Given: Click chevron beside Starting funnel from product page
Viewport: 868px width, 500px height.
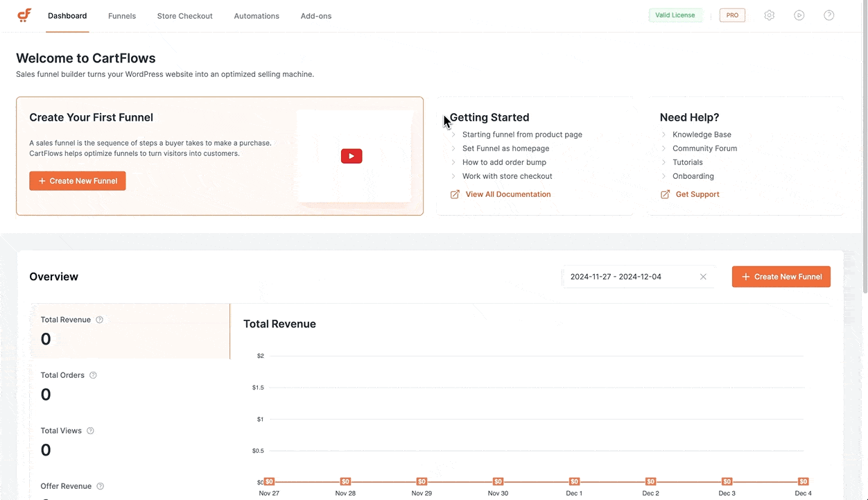Looking at the screenshot, I should click(x=453, y=135).
